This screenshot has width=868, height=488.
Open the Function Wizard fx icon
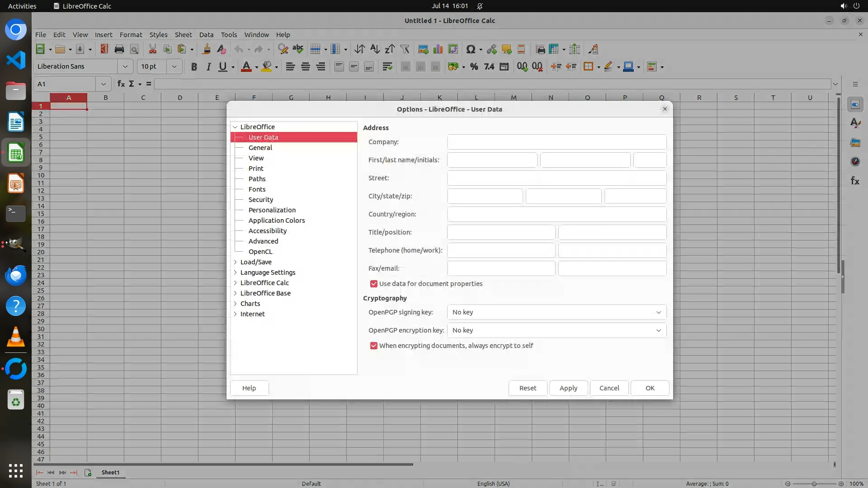pyautogui.click(x=121, y=84)
